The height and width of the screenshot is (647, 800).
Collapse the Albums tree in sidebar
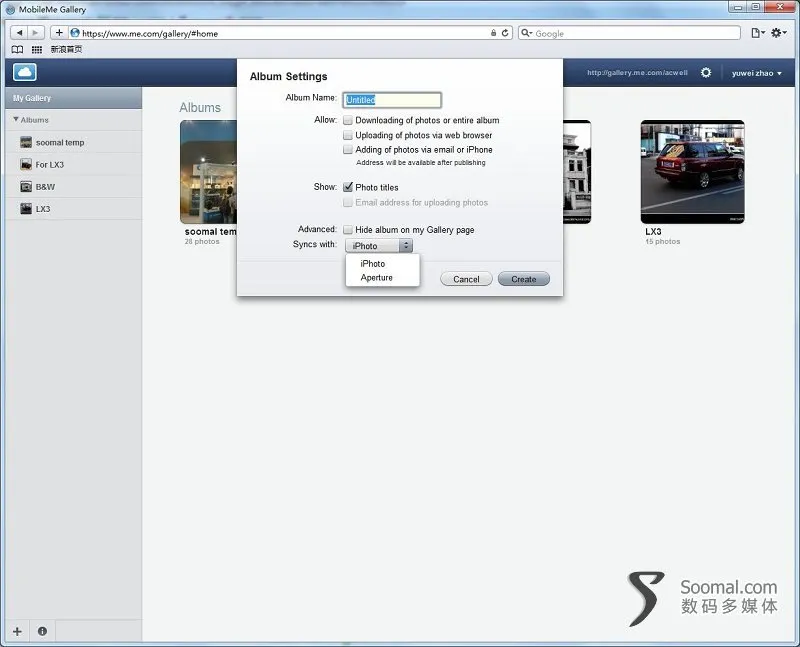[16, 119]
